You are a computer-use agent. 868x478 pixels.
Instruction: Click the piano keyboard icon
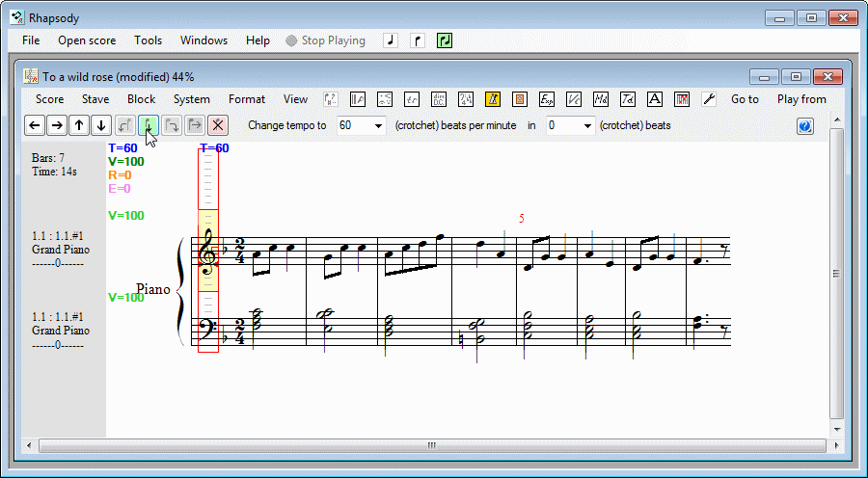(x=682, y=99)
